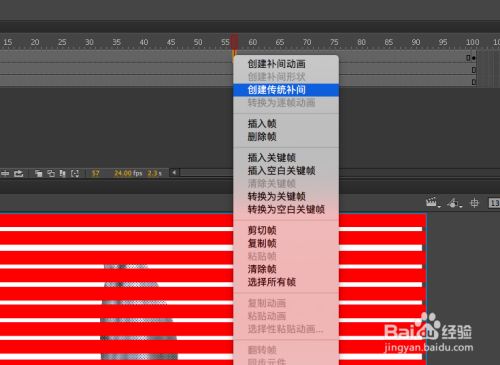
Task: Toggle the timeline Loop playback icon
Action: (19, 173)
